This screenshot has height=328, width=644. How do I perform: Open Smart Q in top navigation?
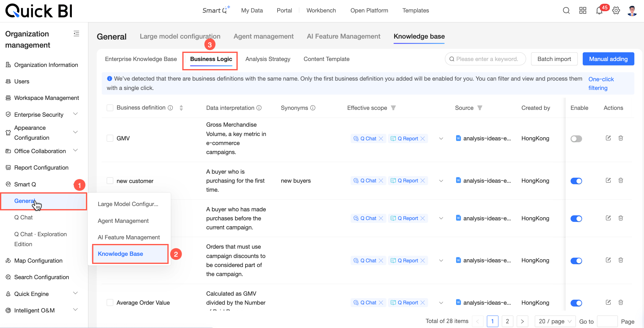click(x=216, y=10)
